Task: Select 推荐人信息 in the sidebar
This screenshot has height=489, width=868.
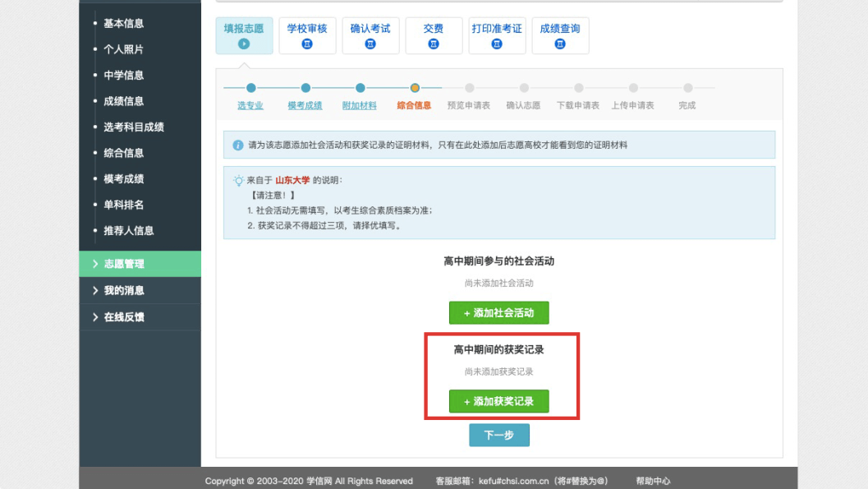Action: pos(128,230)
